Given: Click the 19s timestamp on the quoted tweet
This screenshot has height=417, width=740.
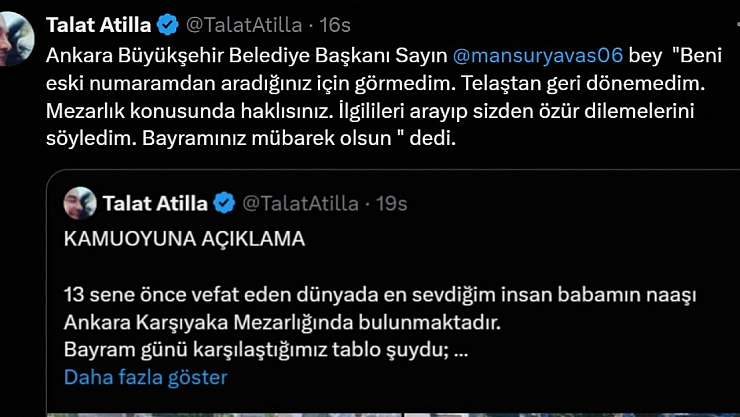Looking at the screenshot, I should (392, 203).
